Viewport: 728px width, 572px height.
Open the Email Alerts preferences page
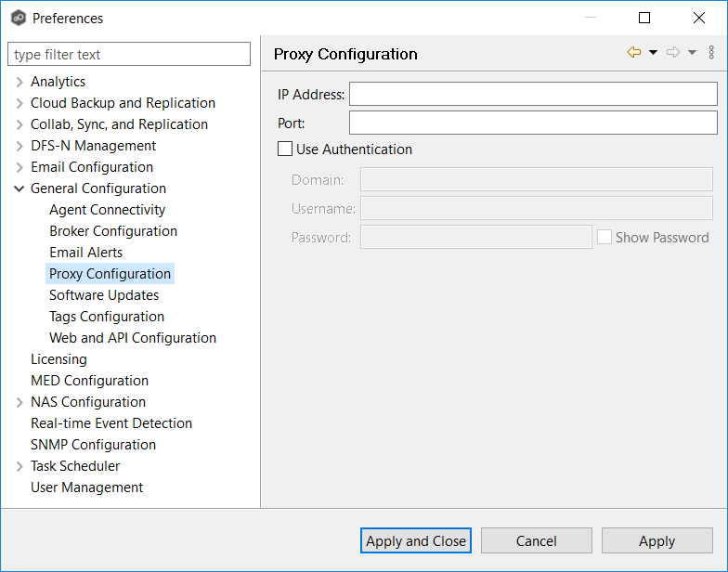[x=86, y=253]
